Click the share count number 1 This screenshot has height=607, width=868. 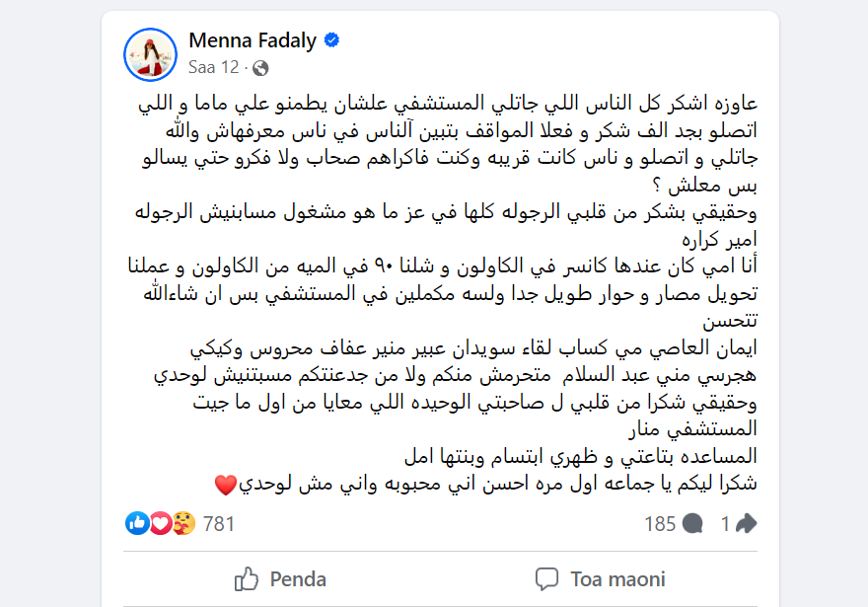(x=725, y=524)
